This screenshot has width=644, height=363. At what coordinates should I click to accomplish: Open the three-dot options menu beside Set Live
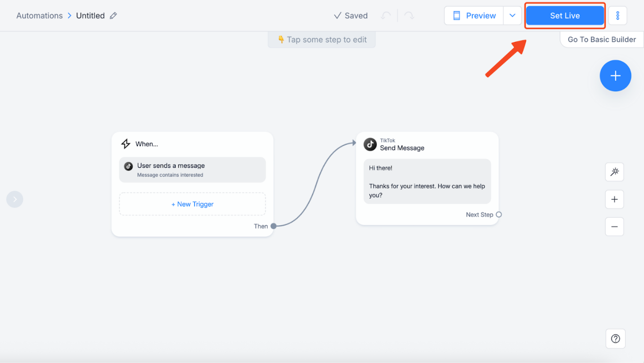[x=617, y=15]
